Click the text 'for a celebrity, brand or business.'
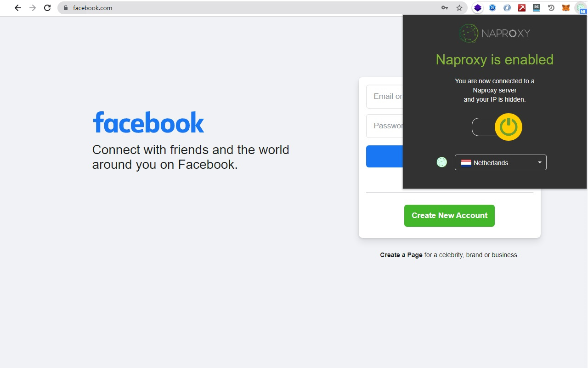588x368 pixels. click(471, 255)
